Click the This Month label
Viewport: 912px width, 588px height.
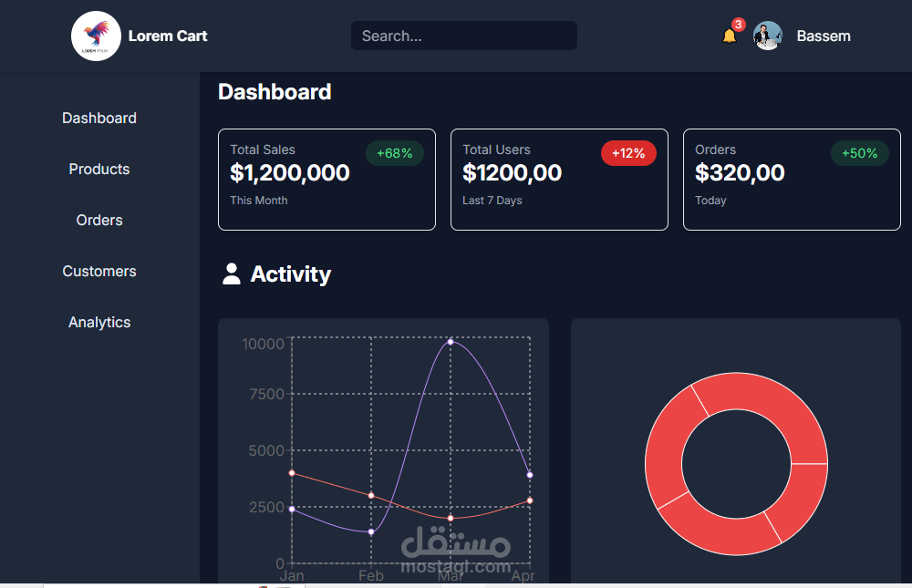coord(259,200)
